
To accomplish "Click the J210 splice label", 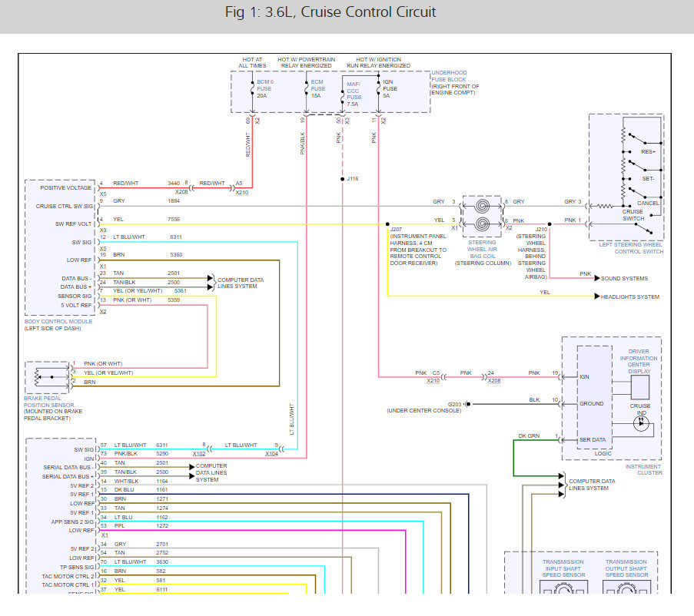I will (x=541, y=229).
